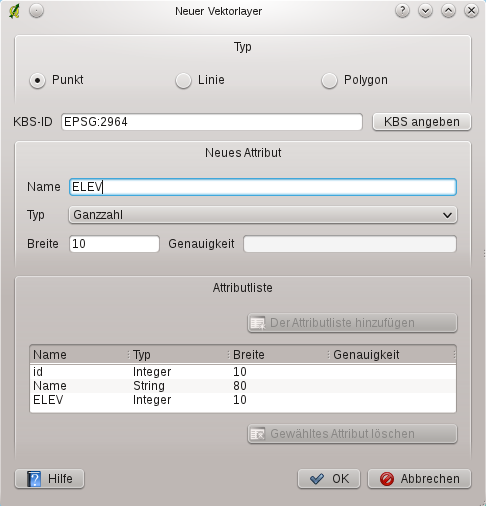Image resolution: width=486 pixels, height=506 pixels.
Task: Click the question mark help icon in title bar
Action: pos(402,11)
